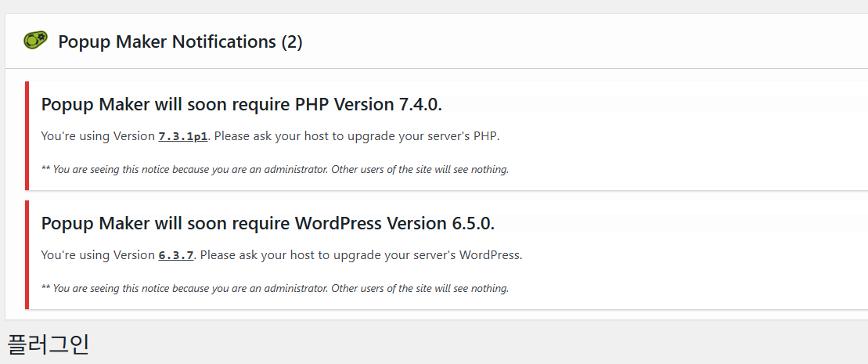The width and height of the screenshot is (868, 364).
Task: Click the underlined 7.3.1p1 version text
Action: coord(183,136)
